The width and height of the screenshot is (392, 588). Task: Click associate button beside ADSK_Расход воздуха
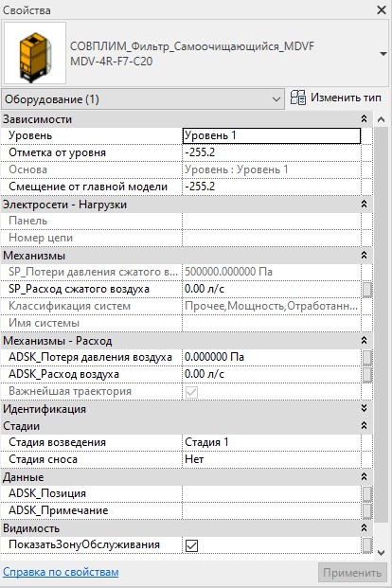point(367,374)
